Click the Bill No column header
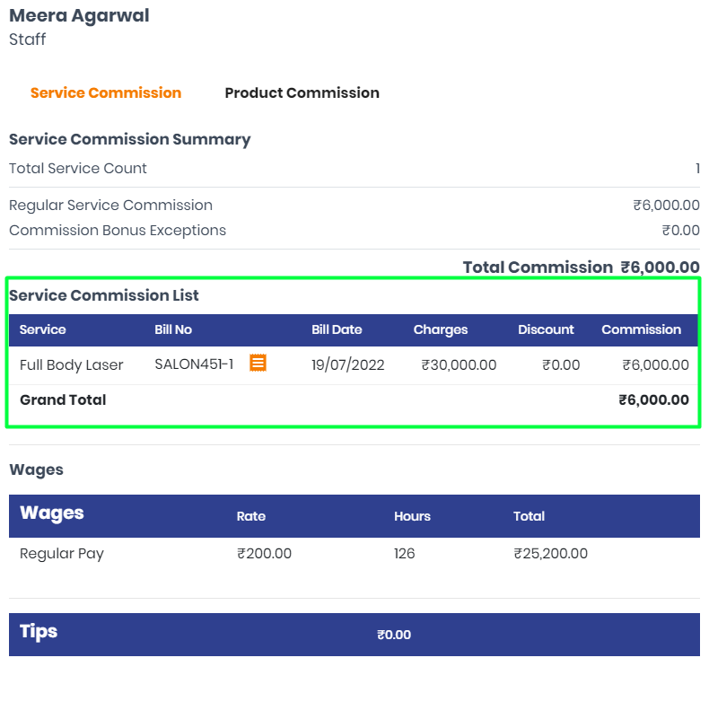Screen dimensions: 709x728 (173, 329)
